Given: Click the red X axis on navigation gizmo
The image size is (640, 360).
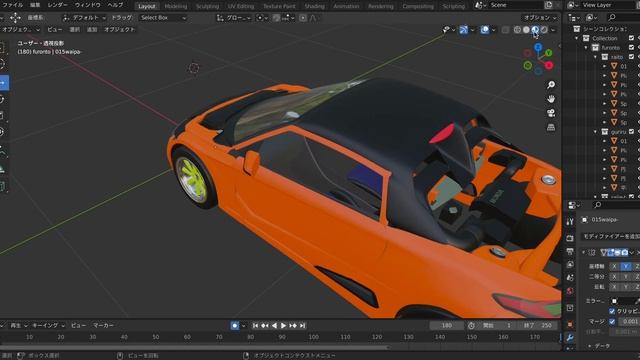Looking at the screenshot, I should click(x=549, y=65).
